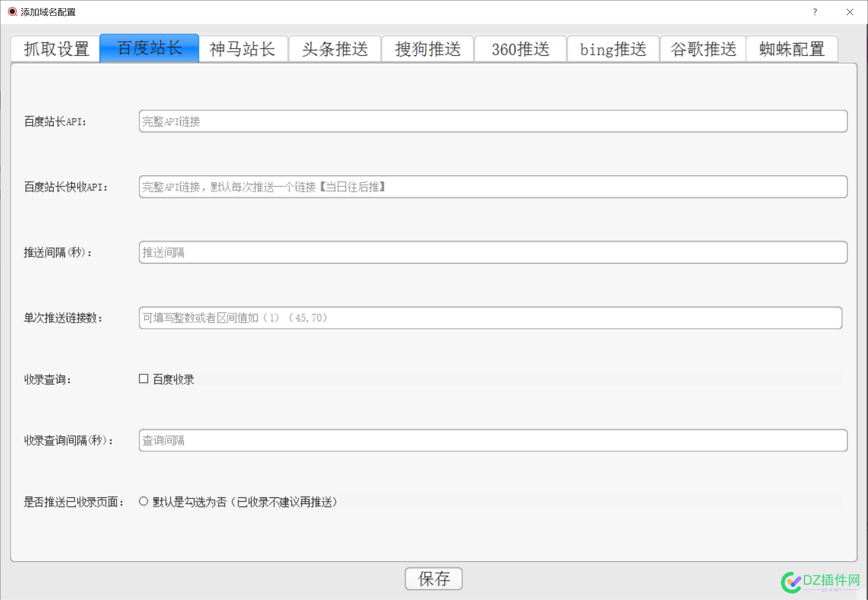Switch to the bing推送 tab
This screenshot has width=868, height=600.
pyautogui.click(x=613, y=49)
